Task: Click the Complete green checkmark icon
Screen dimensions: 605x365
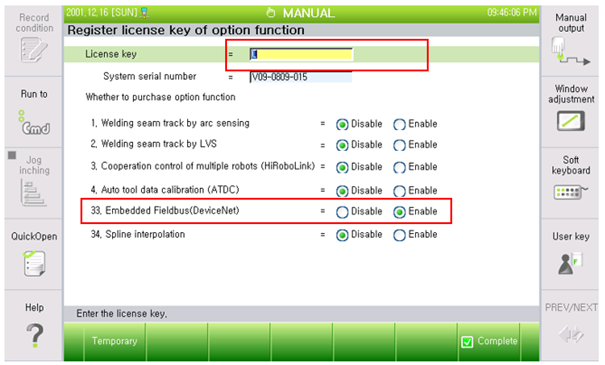Action: tap(467, 342)
